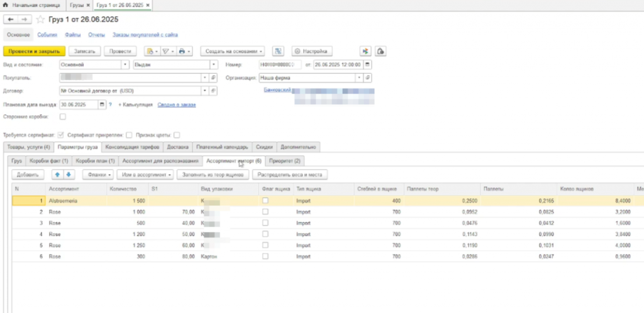Close the Грузы tab
Viewport: 644px width, 313px height.
pos(88,4)
